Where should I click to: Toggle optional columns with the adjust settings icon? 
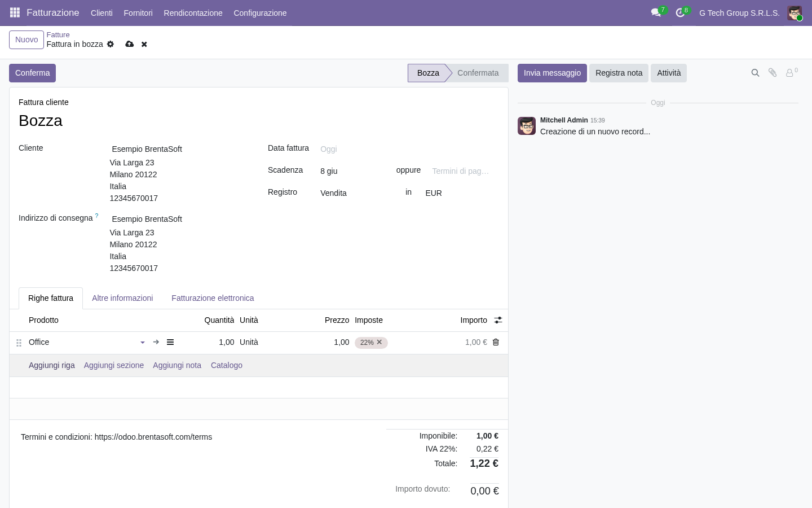[x=498, y=320]
